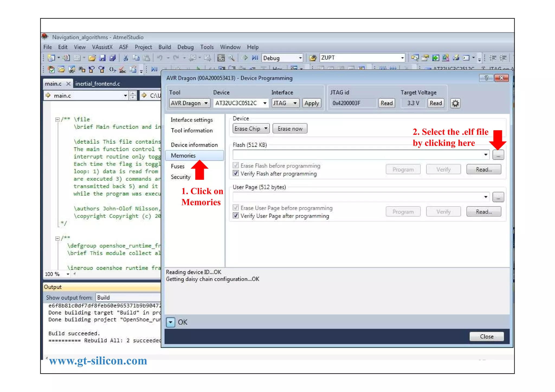Toggle Erase Flash before programming checkbox
This screenshot has height=392, width=555.
click(x=236, y=166)
